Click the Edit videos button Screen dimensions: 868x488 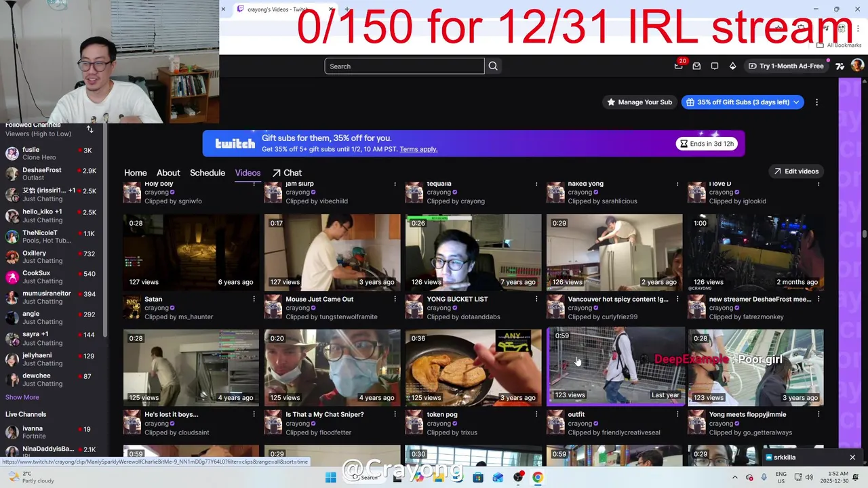click(x=797, y=171)
